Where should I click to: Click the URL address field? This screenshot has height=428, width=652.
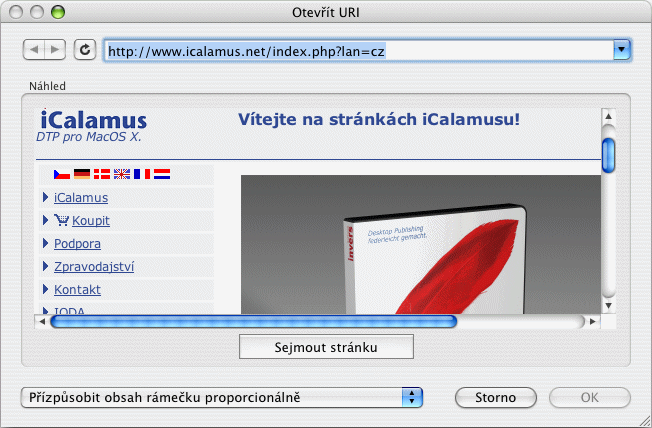click(359, 50)
